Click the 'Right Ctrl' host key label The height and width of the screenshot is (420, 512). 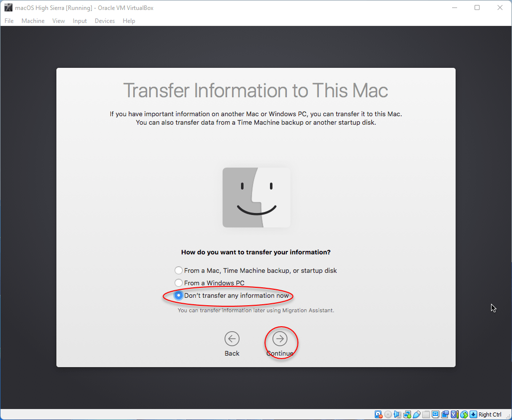[490, 415]
